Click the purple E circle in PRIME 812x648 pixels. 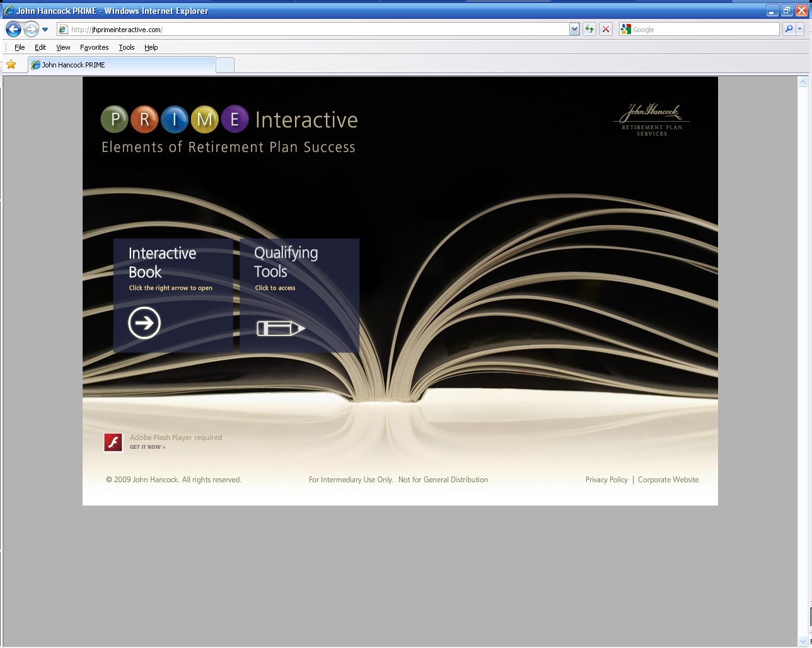click(235, 119)
